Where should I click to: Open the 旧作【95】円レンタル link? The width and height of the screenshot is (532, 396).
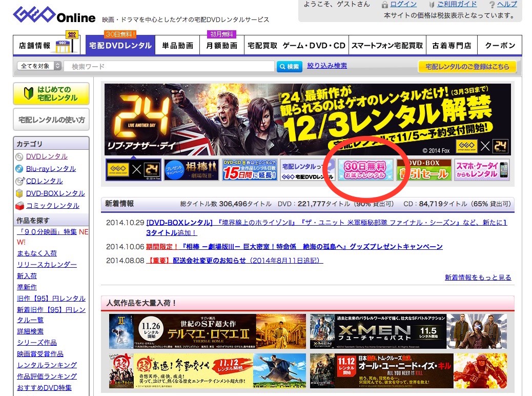point(51,298)
